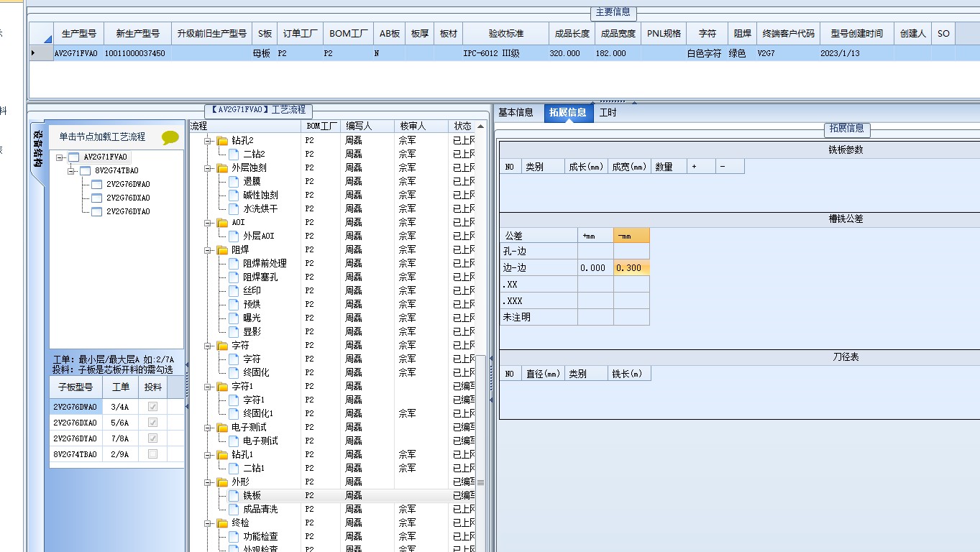Screen dimensions: 980x552
Task: Click the 外形 folder icon
Action: tap(222, 482)
